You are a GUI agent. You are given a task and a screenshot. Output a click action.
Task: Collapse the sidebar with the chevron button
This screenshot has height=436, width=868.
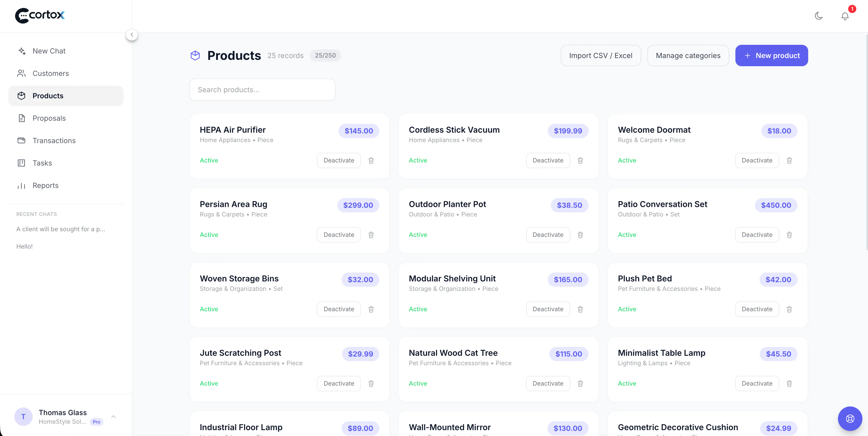click(132, 35)
